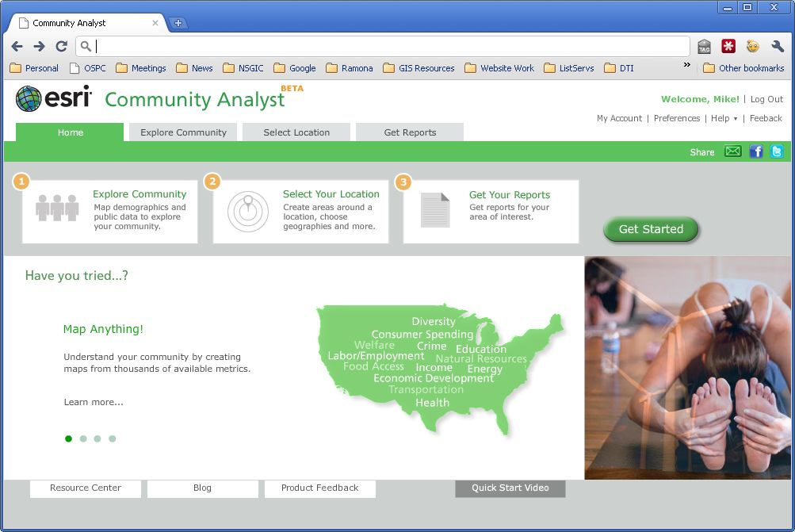The width and height of the screenshot is (795, 532).
Task: Switch to the Get Reports tab
Action: 410,132
